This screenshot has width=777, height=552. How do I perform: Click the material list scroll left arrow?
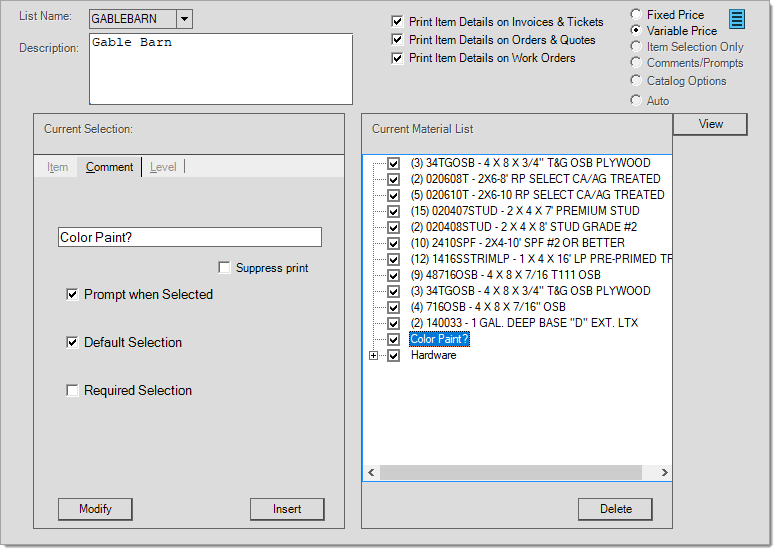pos(371,473)
